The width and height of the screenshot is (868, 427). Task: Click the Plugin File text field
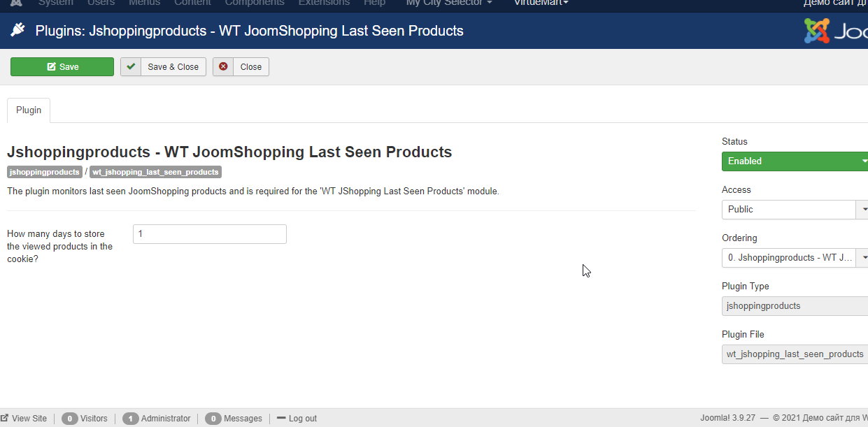(x=795, y=354)
